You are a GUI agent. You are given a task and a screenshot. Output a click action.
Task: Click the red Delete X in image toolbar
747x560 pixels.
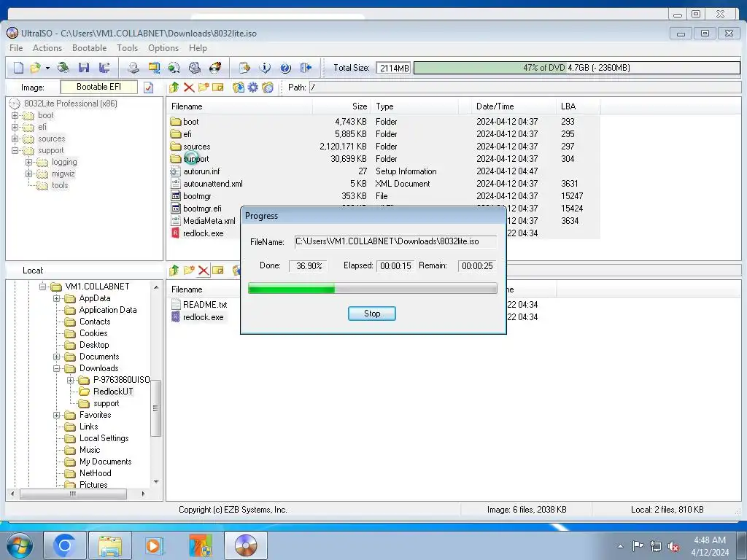point(189,87)
